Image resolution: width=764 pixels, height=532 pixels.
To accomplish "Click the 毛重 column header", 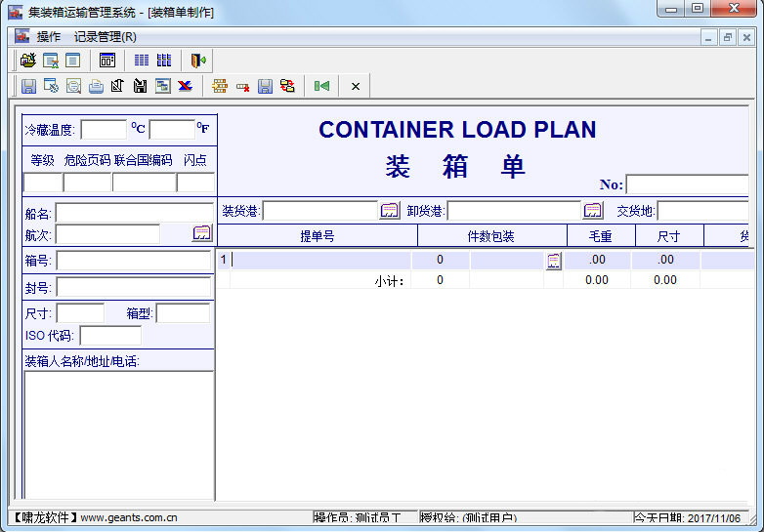I will point(601,236).
